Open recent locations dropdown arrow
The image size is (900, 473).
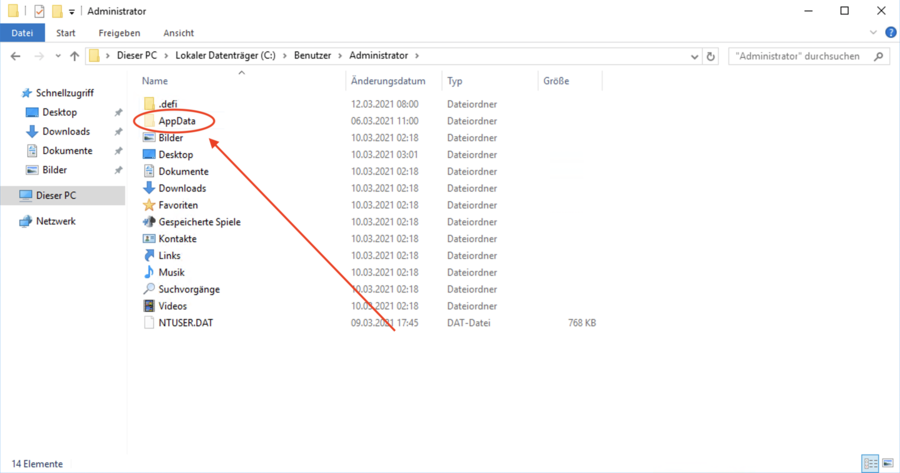point(57,57)
